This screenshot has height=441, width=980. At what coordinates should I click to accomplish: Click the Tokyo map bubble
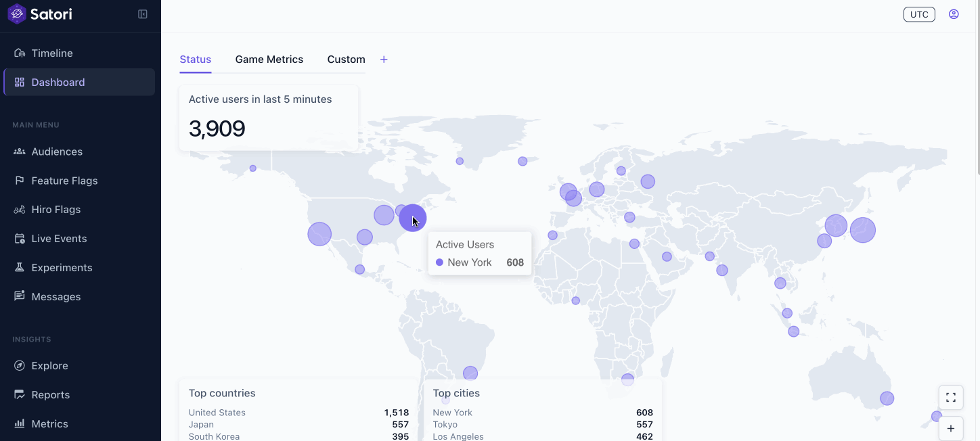[x=863, y=230]
